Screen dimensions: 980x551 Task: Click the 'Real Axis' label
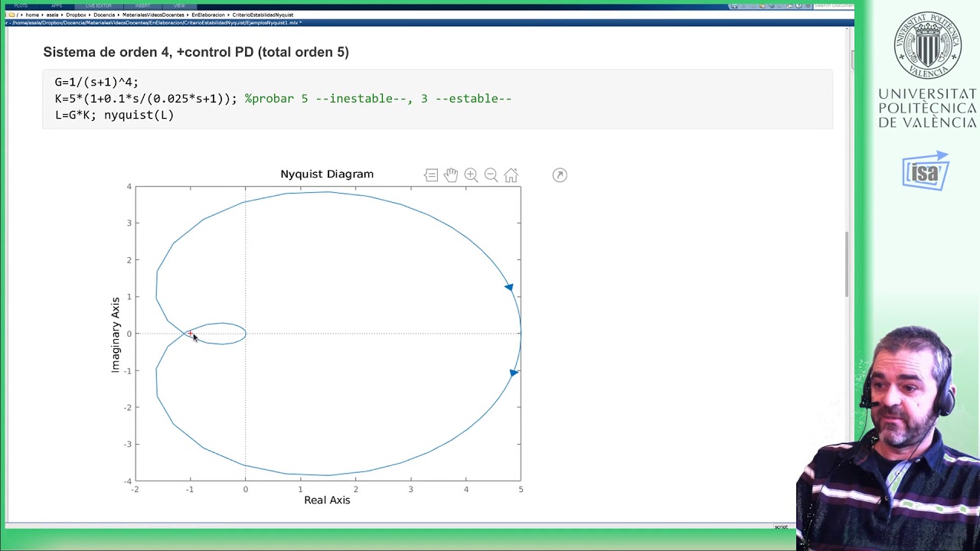tap(327, 500)
